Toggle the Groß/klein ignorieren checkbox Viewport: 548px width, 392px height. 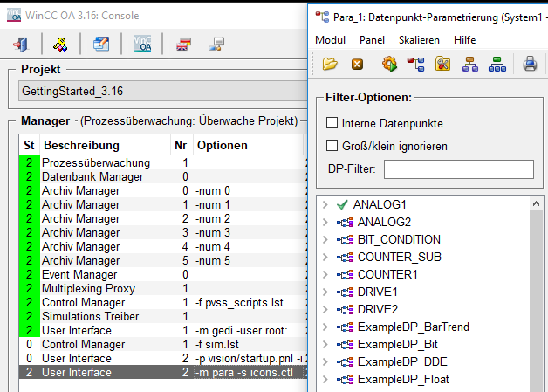click(332, 146)
